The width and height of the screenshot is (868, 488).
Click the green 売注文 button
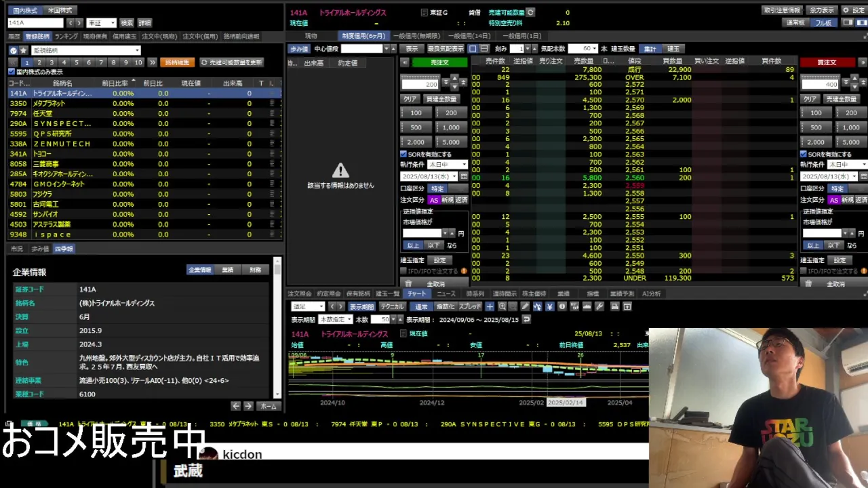coord(439,62)
